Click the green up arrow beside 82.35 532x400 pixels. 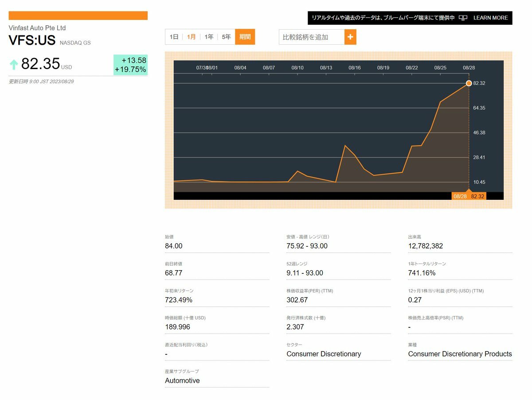coord(14,65)
